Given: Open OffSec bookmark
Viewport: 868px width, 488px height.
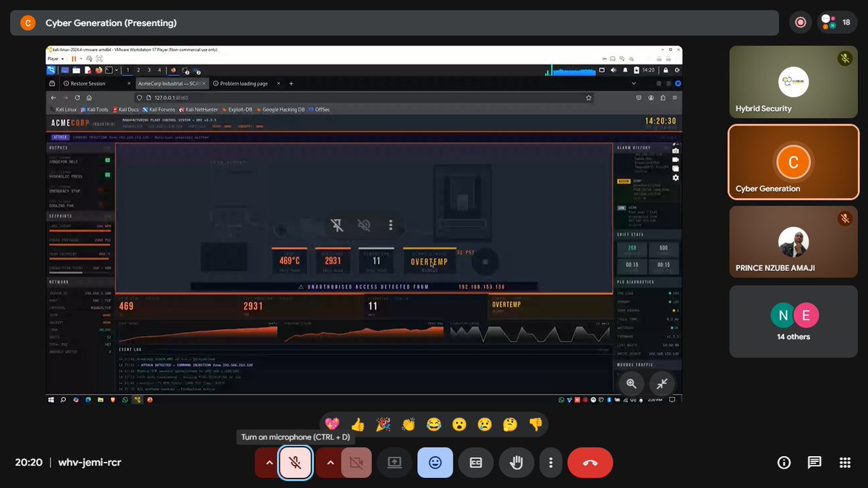Looking at the screenshot, I should point(319,109).
